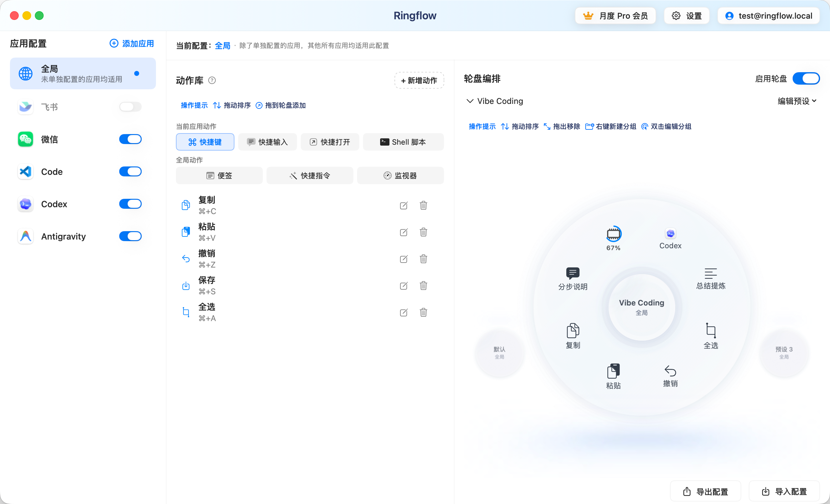Select the Codex icon on the wheel
Screen dimensions: 830x504
(670, 238)
